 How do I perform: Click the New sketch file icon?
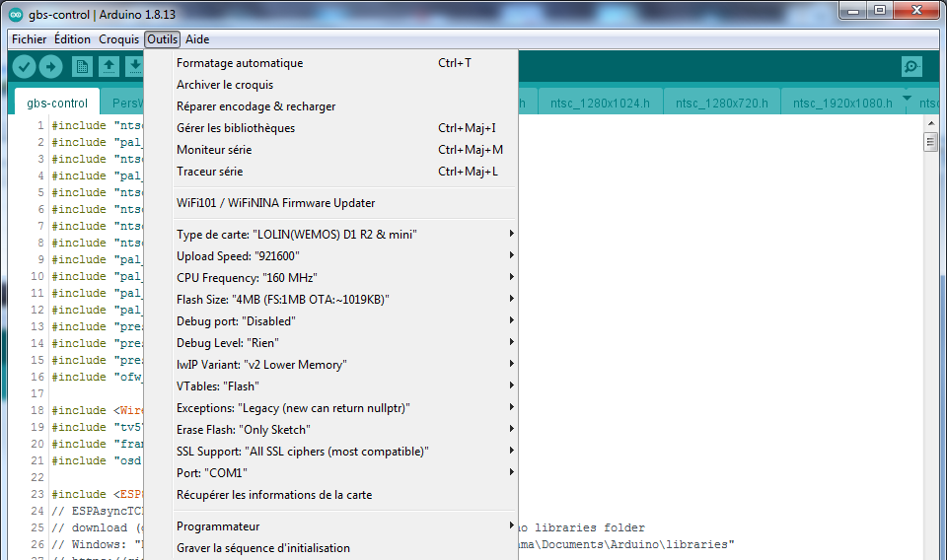coord(82,66)
